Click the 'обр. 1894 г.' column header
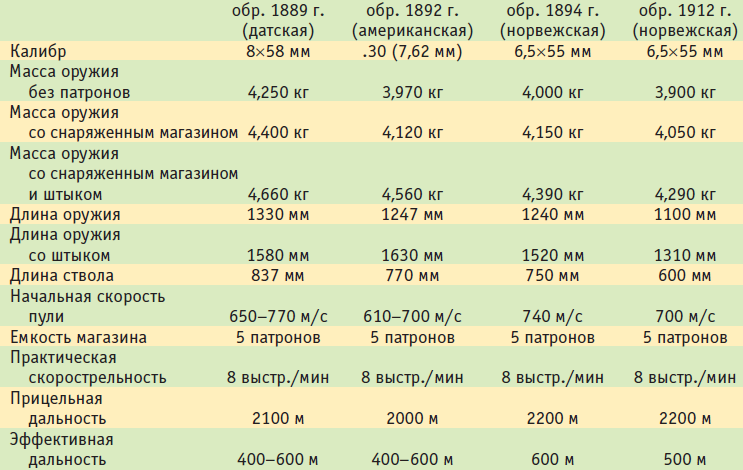Viewport: 743px width, 470px height. coord(553,21)
